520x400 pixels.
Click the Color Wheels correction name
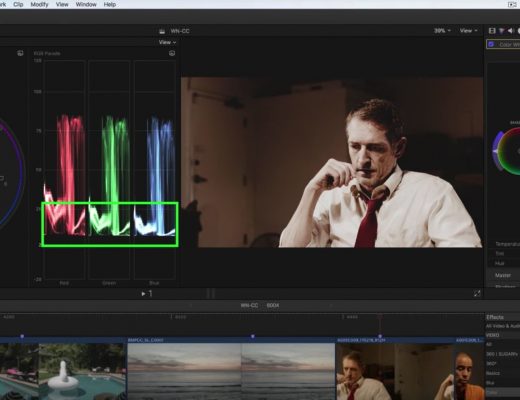509,44
